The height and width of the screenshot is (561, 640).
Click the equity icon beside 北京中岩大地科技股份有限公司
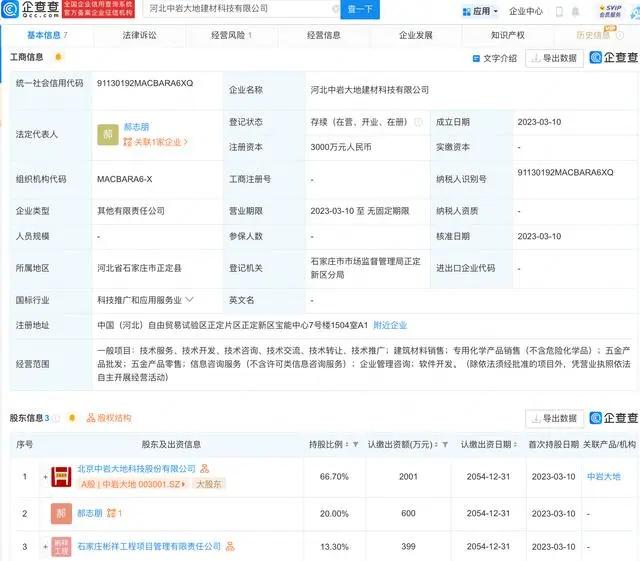(x=205, y=468)
